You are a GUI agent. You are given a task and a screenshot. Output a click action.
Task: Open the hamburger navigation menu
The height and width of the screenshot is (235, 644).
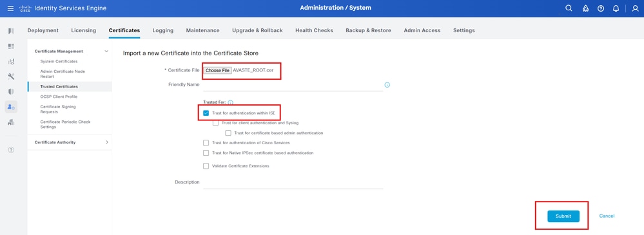coord(11,8)
